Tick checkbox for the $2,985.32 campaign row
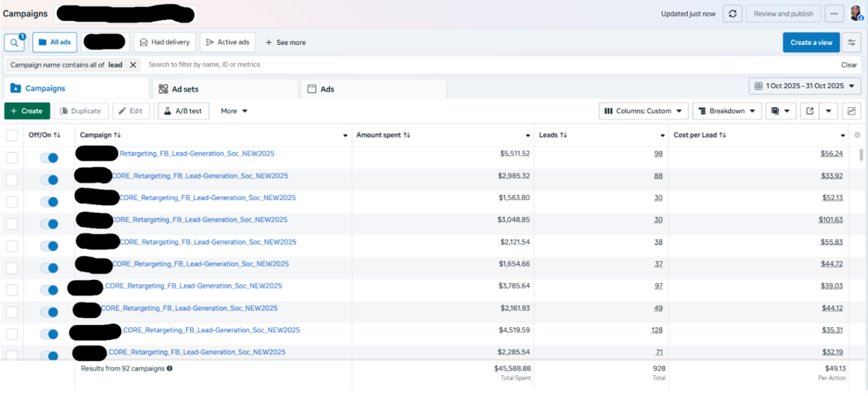The height and width of the screenshot is (396, 868). pos(12,180)
